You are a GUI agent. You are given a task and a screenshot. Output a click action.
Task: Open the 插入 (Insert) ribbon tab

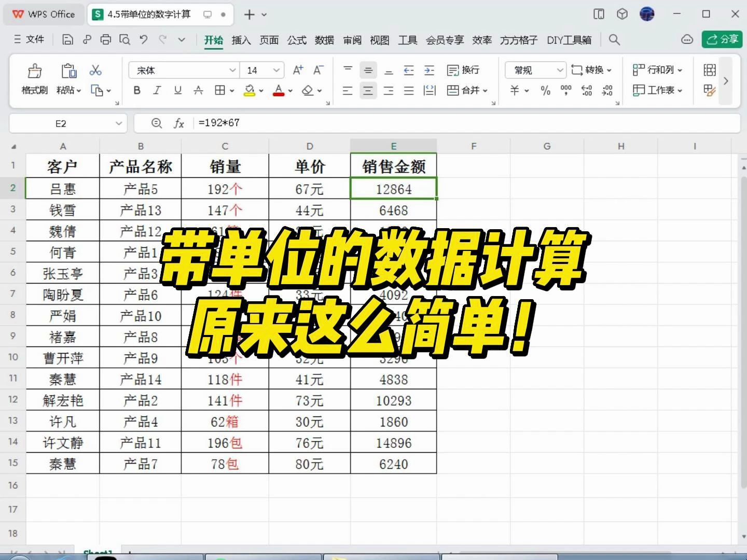(241, 40)
